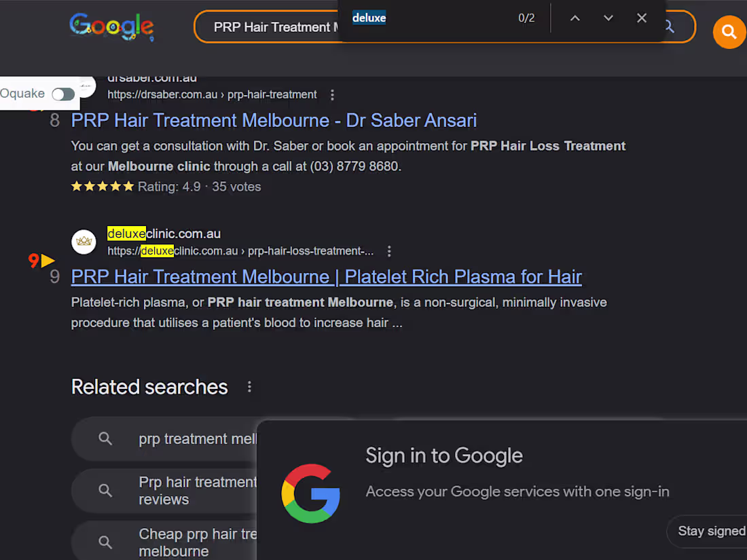Click the magnifier beside 'prp treatment' suggestion
Image resolution: width=747 pixels, height=560 pixels.
(105, 438)
